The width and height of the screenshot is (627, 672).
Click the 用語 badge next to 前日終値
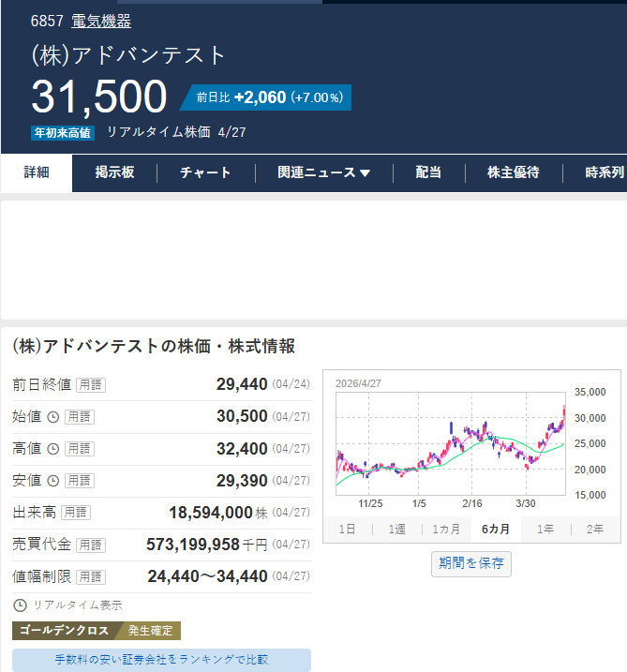pos(91,385)
